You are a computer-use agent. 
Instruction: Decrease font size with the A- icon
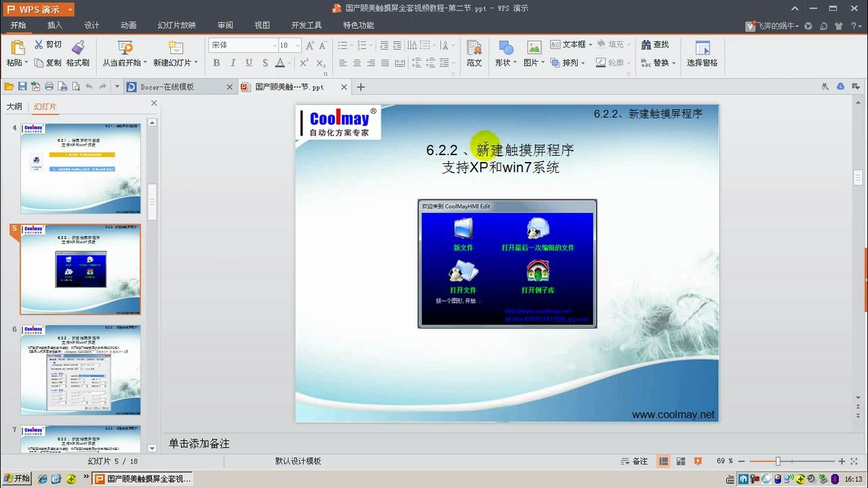coord(323,45)
